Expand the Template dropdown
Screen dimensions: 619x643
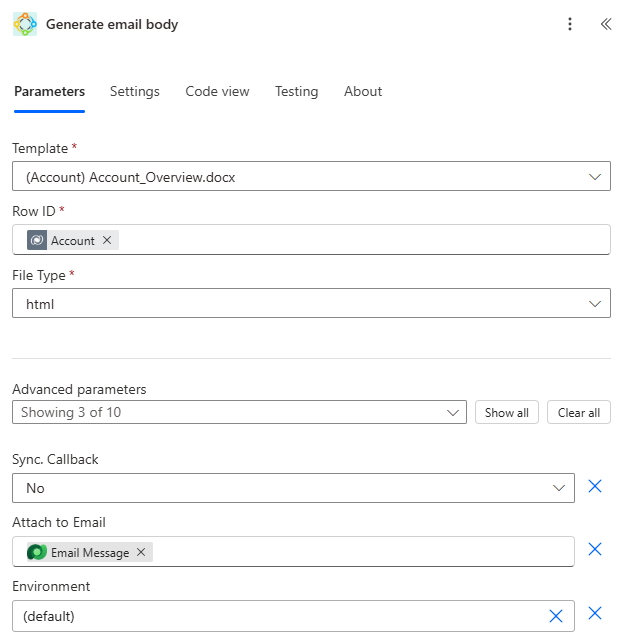(595, 177)
